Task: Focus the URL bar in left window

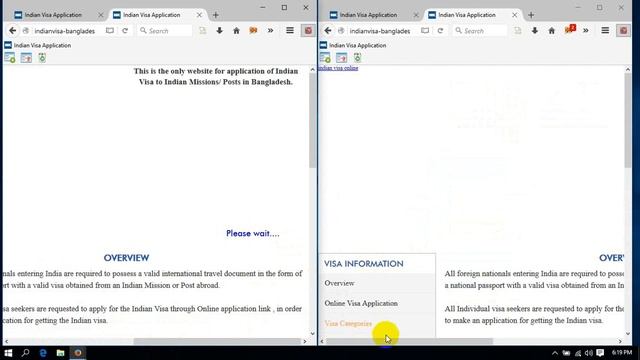Action: point(64,31)
